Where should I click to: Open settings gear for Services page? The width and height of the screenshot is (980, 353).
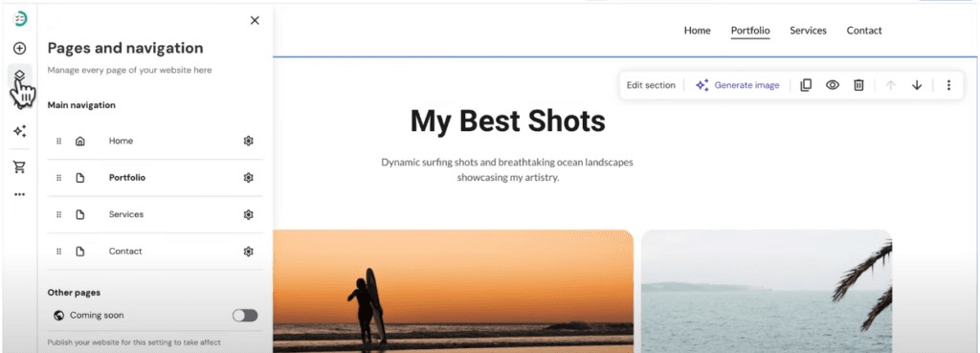point(248,215)
